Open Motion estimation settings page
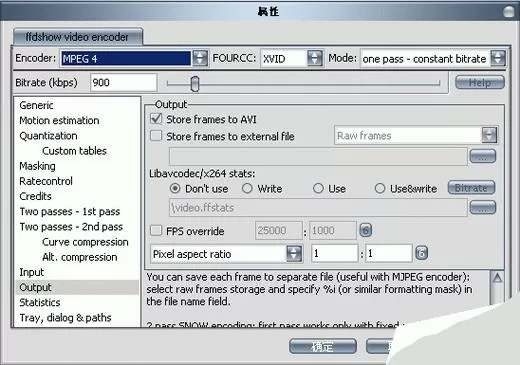Viewport: 520px width, 365px height. pyautogui.click(x=59, y=120)
